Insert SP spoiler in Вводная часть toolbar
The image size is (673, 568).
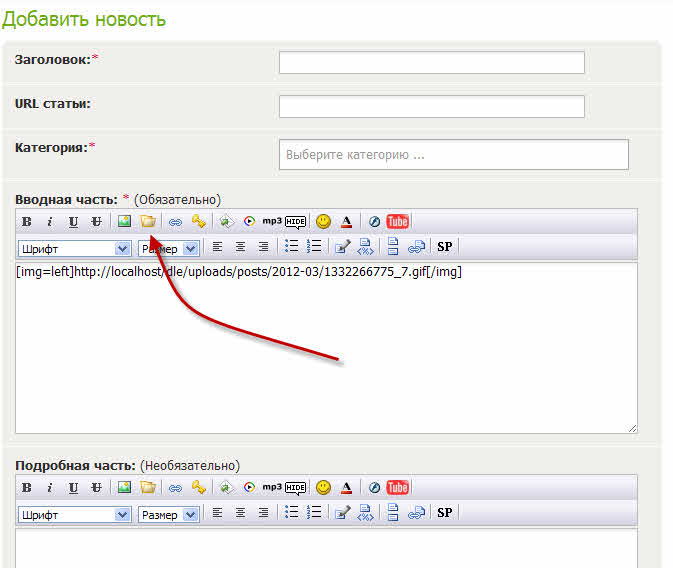tap(445, 247)
